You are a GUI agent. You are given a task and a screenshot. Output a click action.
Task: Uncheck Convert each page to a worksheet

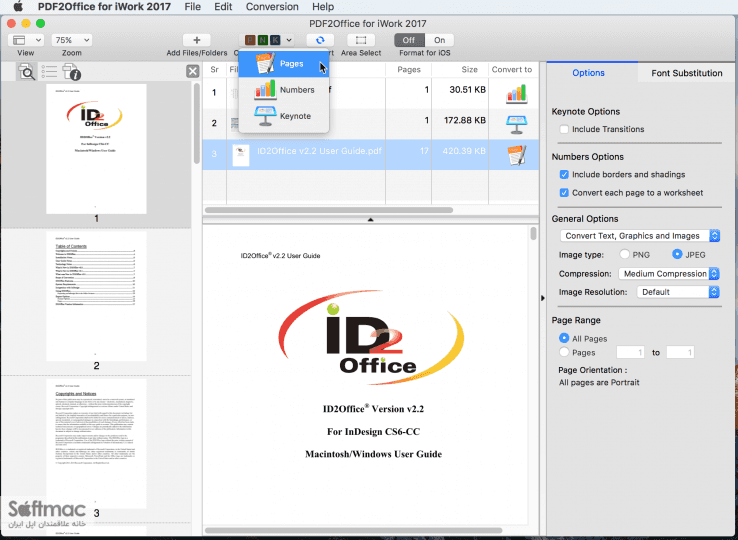pyautogui.click(x=564, y=193)
